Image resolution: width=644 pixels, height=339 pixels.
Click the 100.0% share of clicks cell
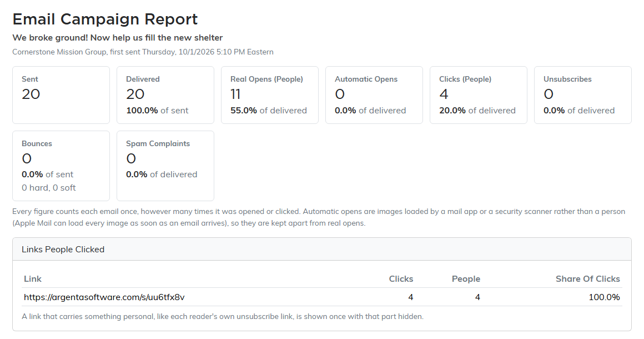604,297
